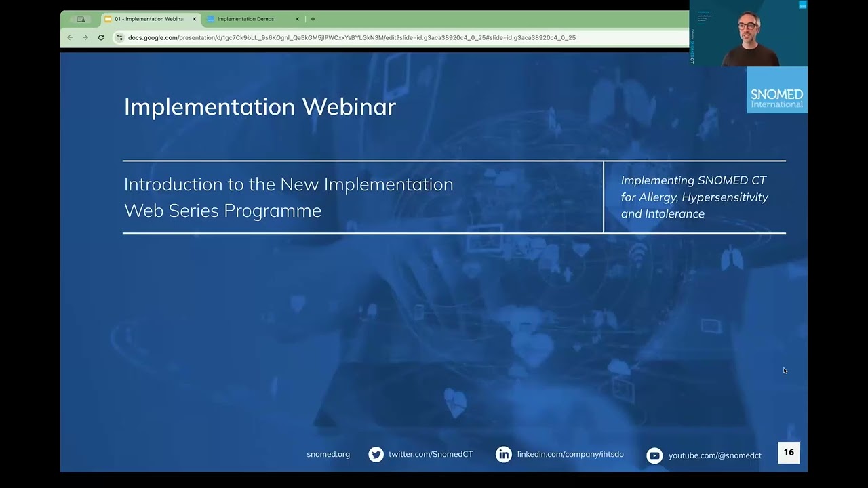Click 'Introduction to the New Implementation' subtitle text

pyautogui.click(x=289, y=184)
